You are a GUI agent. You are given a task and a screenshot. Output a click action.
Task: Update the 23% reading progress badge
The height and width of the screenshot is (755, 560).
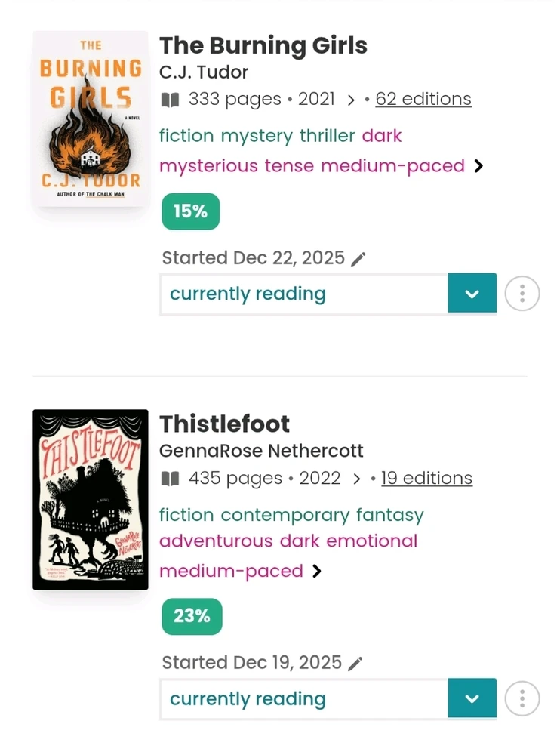[x=192, y=616]
